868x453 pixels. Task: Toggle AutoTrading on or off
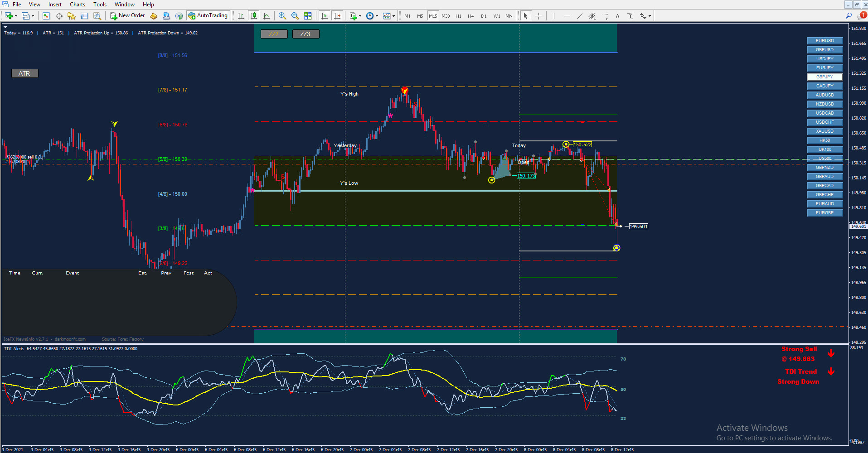[208, 16]
